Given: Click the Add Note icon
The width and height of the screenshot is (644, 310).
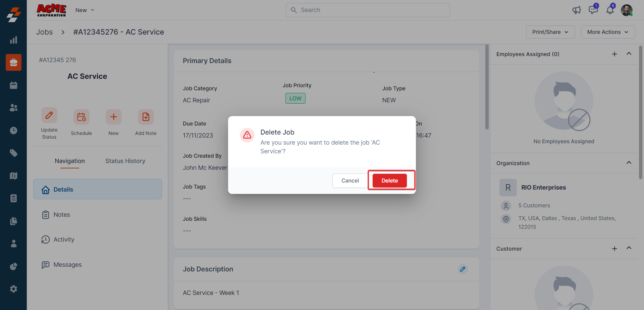Looking at the screenshot, I should pyautogui.click(x=146, y=117).
